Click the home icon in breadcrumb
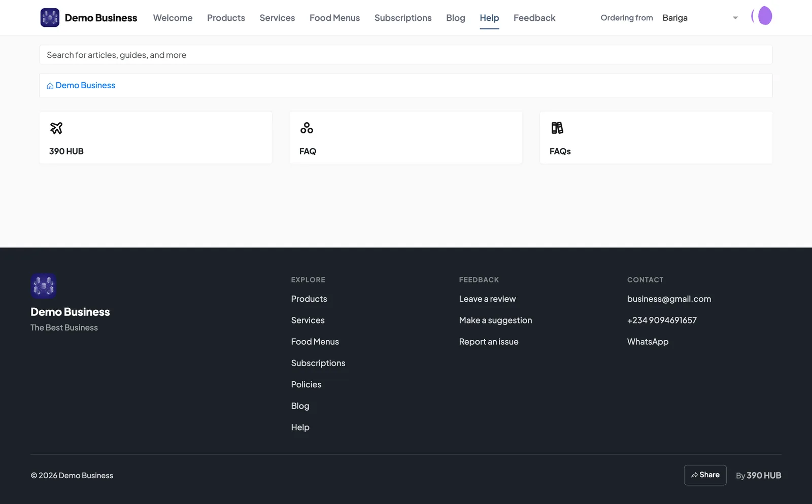 click(50, 86)
